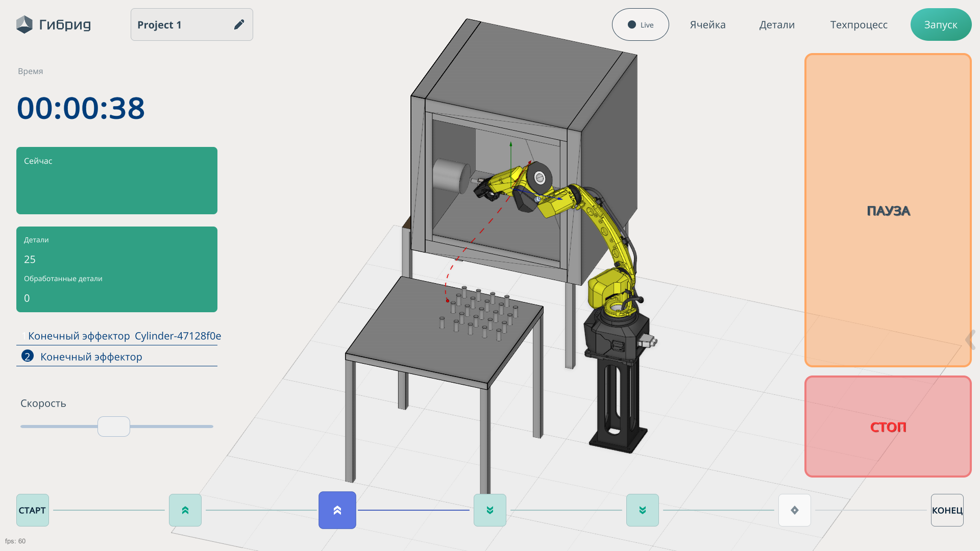This screenshot has width=980, height=551.
Task: Open Конечный эффектор Cylinder-47128f0e item
Action: pyautogui.click(x=124, y=336)
